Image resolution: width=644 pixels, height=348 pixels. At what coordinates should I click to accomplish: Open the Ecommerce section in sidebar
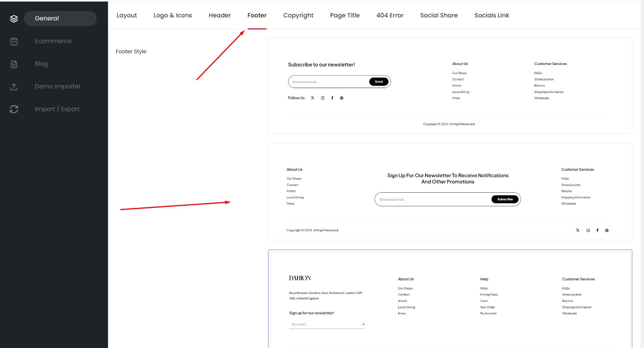[x=53, y=41]
